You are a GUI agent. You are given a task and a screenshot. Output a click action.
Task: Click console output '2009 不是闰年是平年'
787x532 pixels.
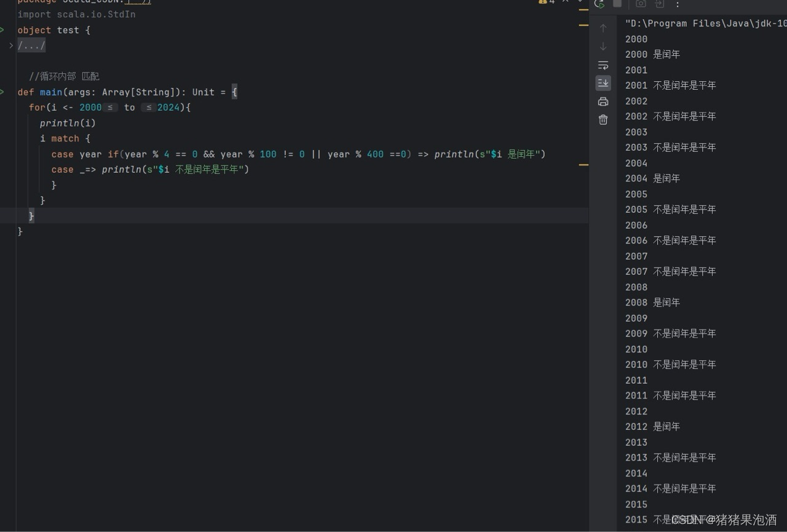click(671, 333)
